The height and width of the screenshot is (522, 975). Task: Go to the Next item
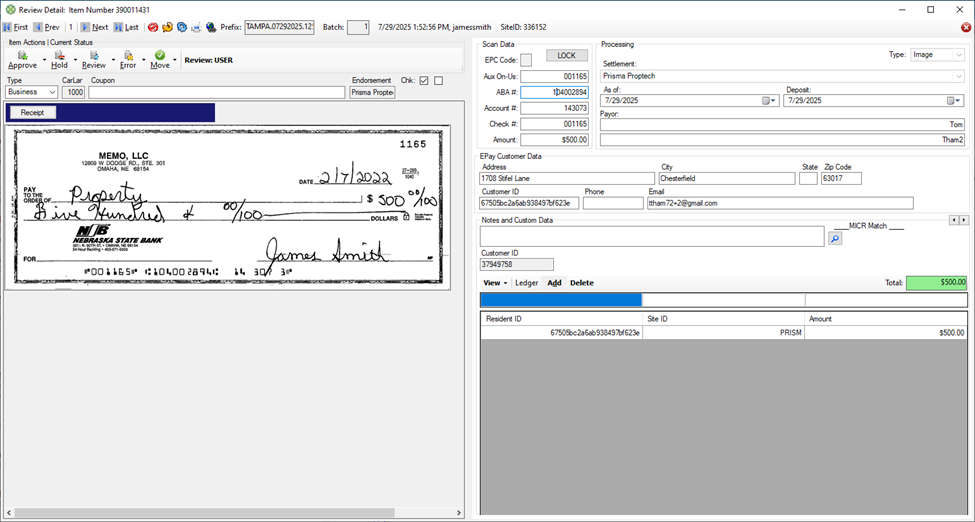click(94, 27)
